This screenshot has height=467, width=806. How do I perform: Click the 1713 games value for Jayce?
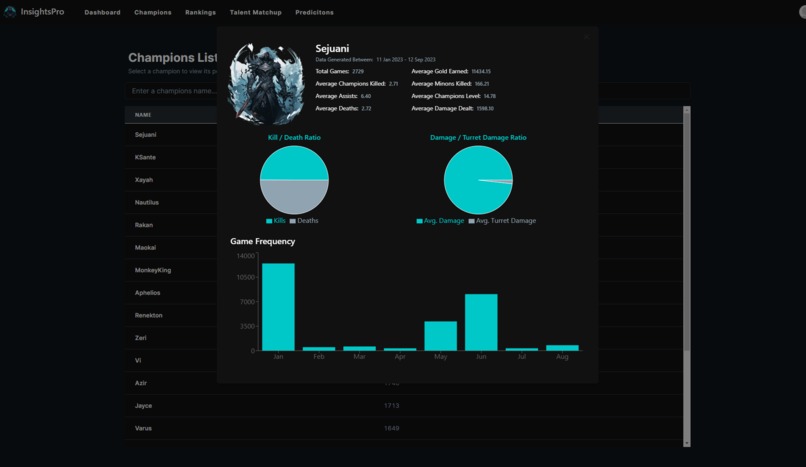391,406
